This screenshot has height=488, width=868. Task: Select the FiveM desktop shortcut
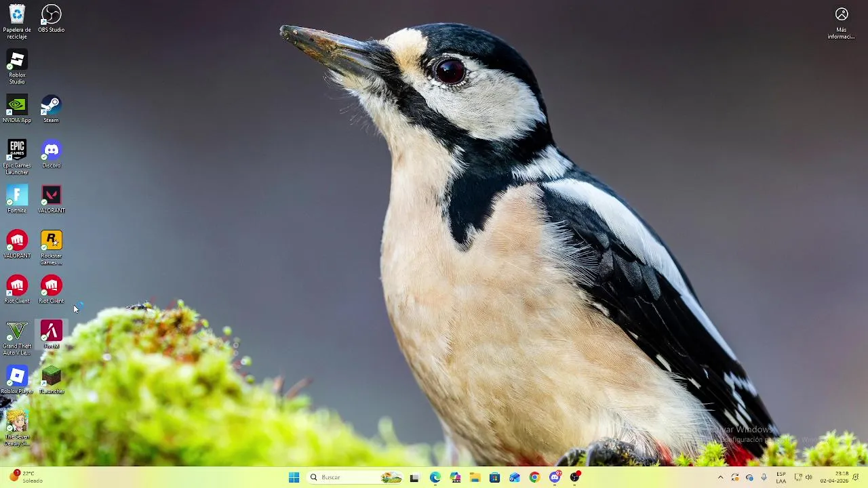(x=52, y=335)
